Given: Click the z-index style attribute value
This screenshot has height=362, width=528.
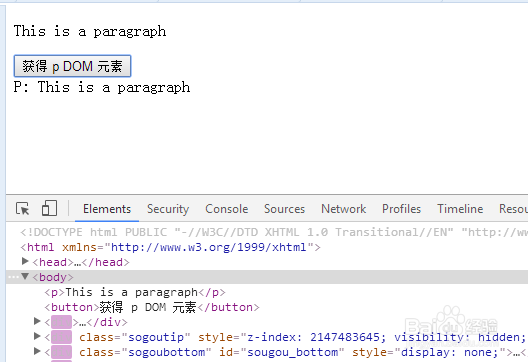Looking at the screenshot, I should tap(386, 337).
